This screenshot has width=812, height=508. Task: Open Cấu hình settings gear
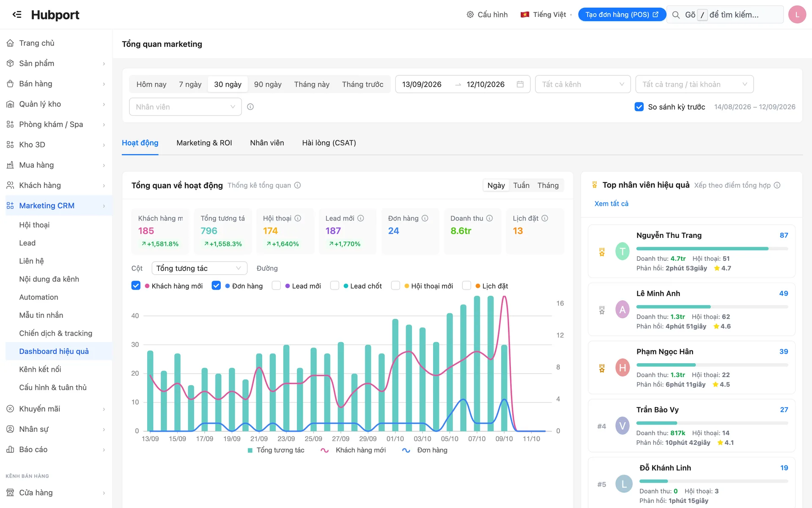coord(470,14)
